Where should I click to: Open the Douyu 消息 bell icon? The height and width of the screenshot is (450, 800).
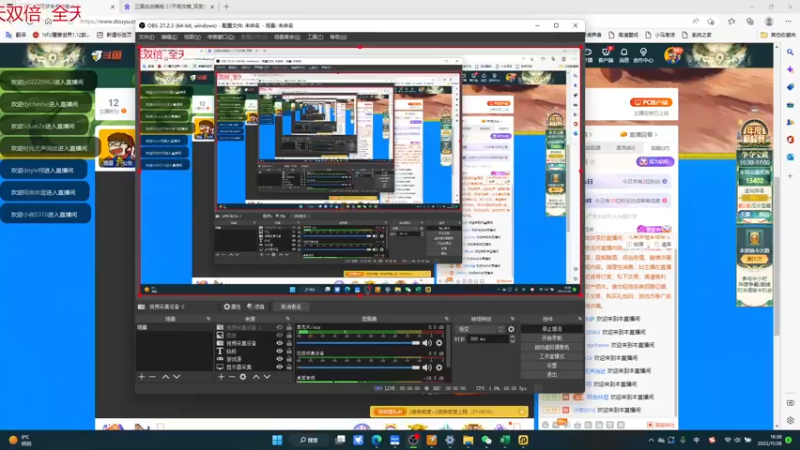[624, 55]
